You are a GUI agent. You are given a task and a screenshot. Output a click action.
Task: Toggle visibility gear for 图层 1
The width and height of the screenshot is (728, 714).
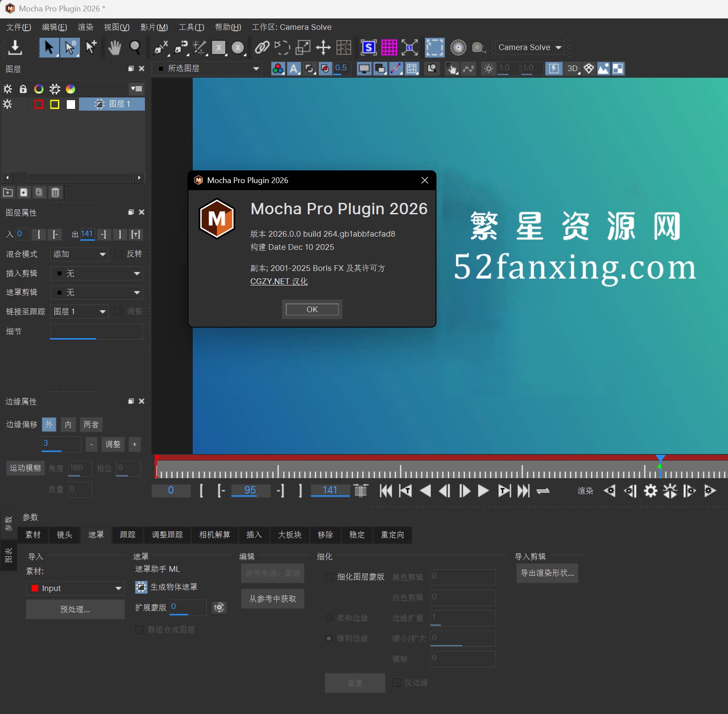point(7,104)
